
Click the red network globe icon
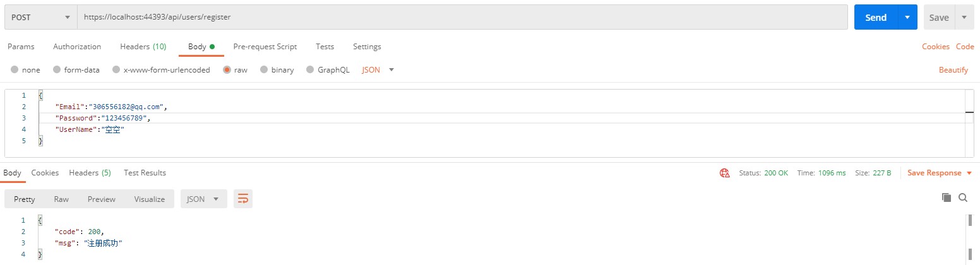725,173
